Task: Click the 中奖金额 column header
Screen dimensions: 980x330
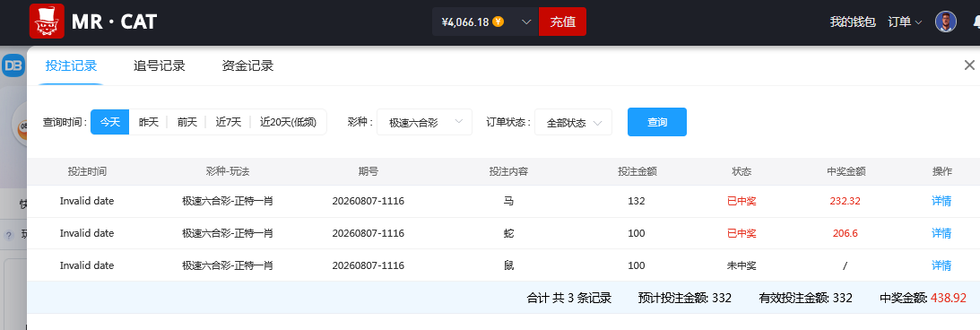Action: pyautogui.click(x=846, y=171)
